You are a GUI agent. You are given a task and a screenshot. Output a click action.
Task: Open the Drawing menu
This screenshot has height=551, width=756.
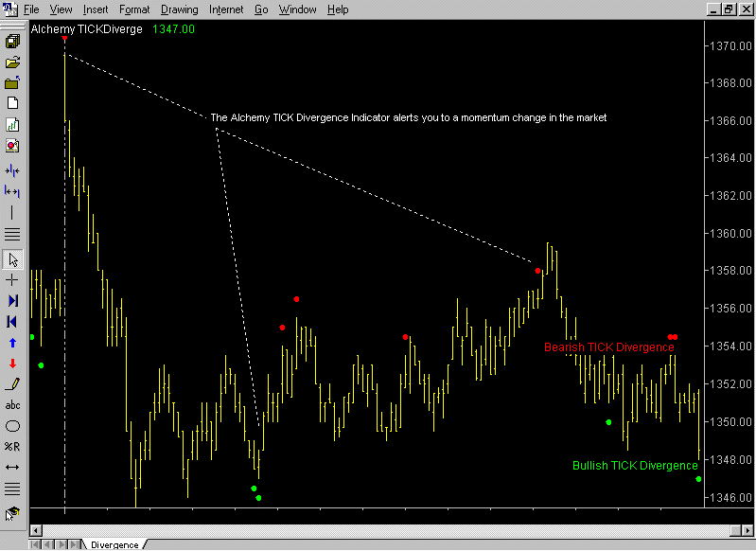point(180,9)
